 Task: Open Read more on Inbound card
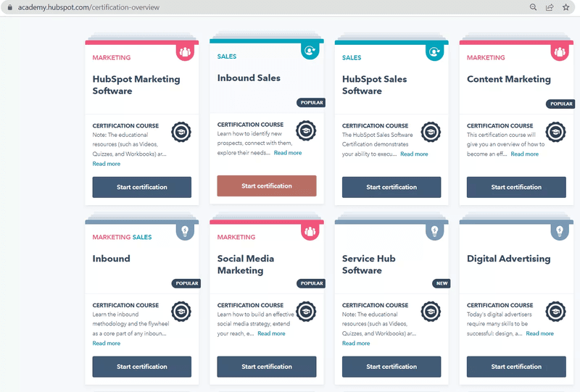tap(107, 343)
